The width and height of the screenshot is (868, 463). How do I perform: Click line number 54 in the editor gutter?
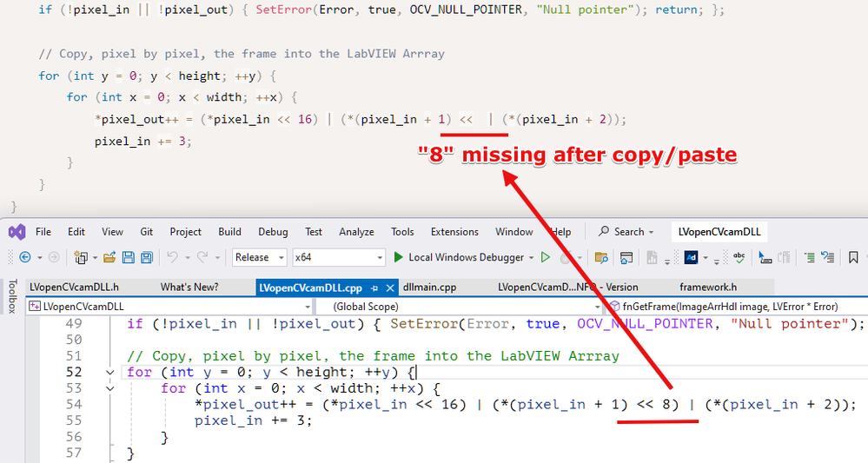74,404
